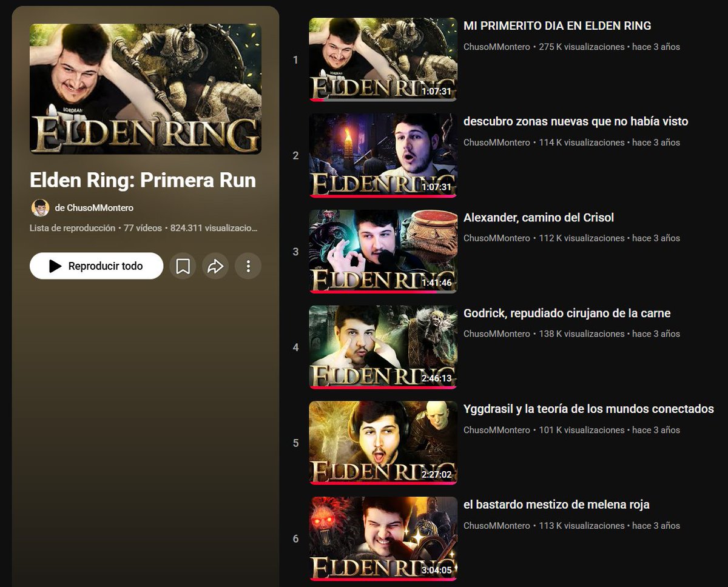Click the 2:46:13 duration badge
The image size is (728, 587).
coord(436,378)
